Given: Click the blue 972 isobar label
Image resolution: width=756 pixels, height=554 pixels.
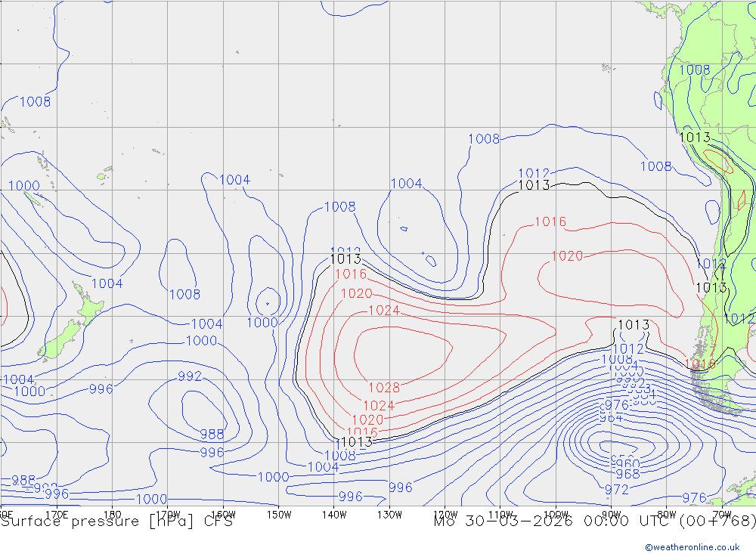Looking at the screenshot, I should click(x=617, y=490).
